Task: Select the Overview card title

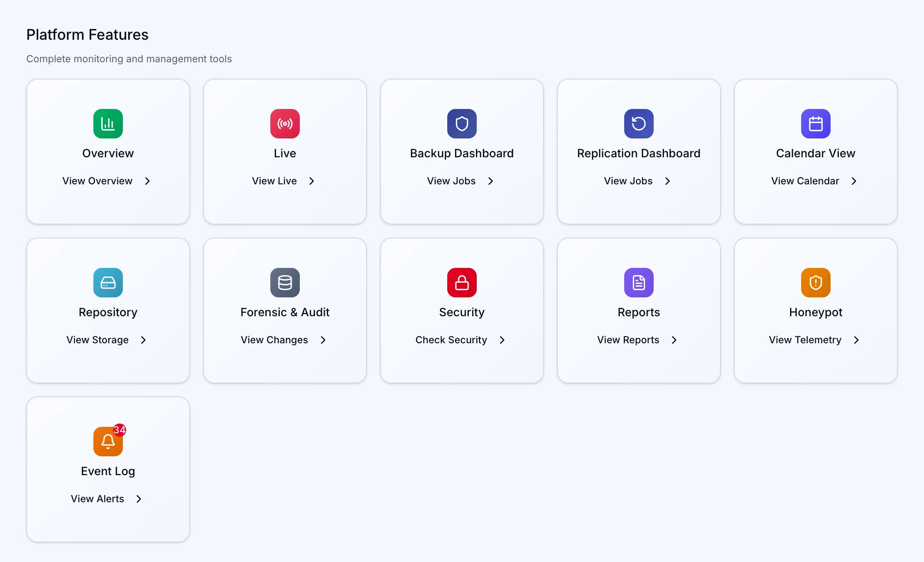Action: pyautogui.click(x=108, y=153)
